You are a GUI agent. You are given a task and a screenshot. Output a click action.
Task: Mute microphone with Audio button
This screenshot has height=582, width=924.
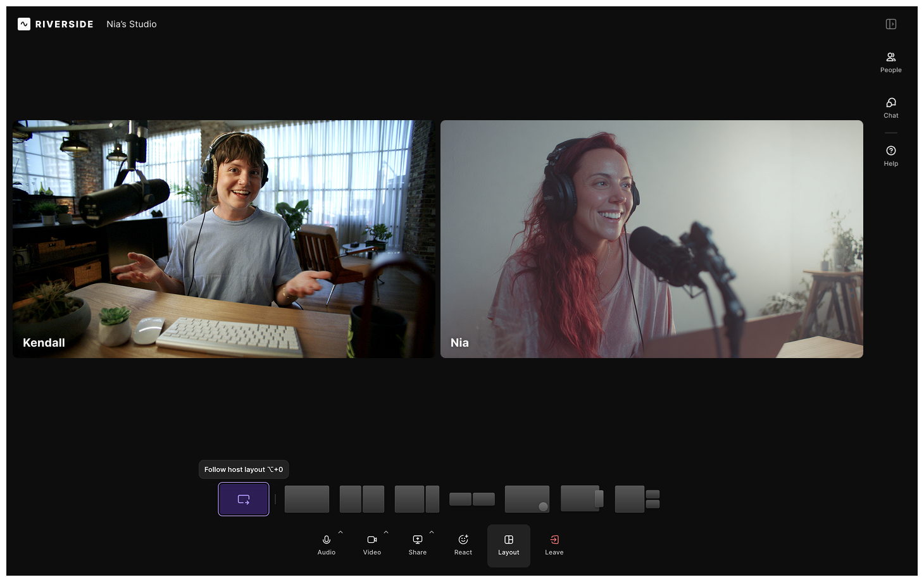click(x=326, y=545)
